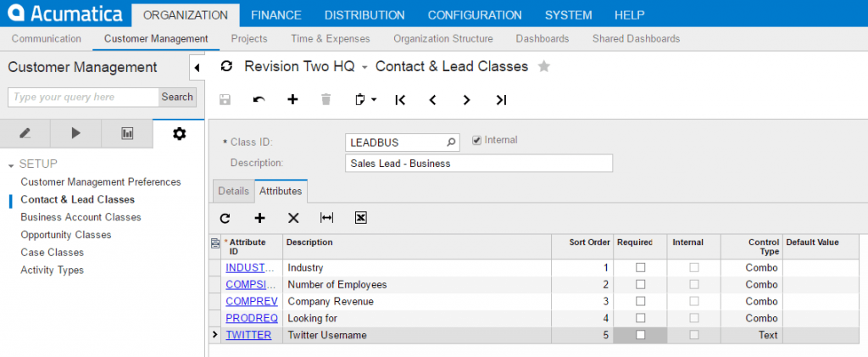The height and width of the screenshot is (357, 868).
Task: Uncheck the Internal checkbox
Action: [x=476, y=141]
